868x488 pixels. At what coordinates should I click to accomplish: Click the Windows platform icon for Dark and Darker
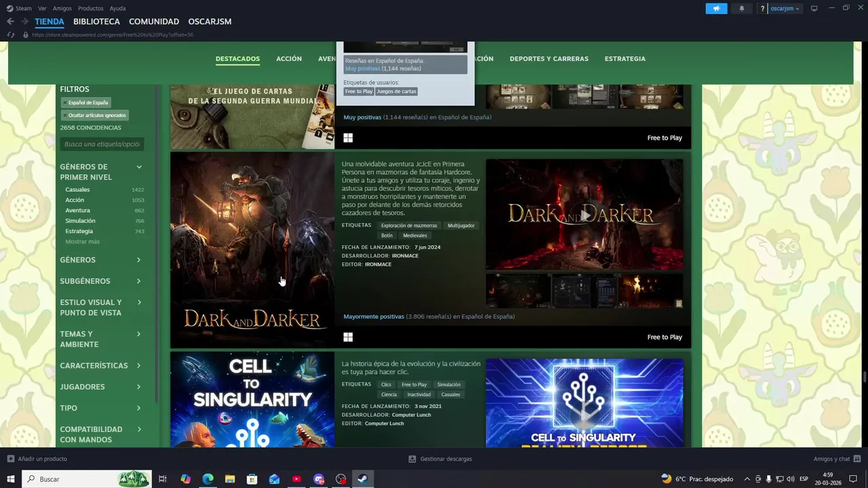coord(348,337)
